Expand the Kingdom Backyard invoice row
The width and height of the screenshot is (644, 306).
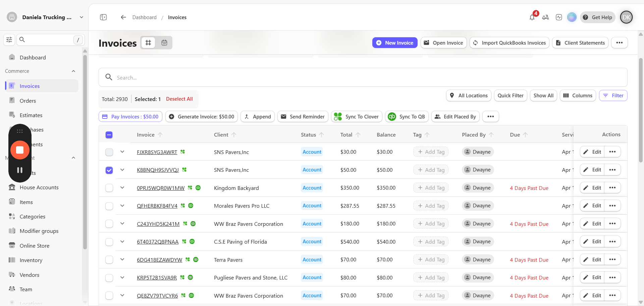(x=122, y=188)
